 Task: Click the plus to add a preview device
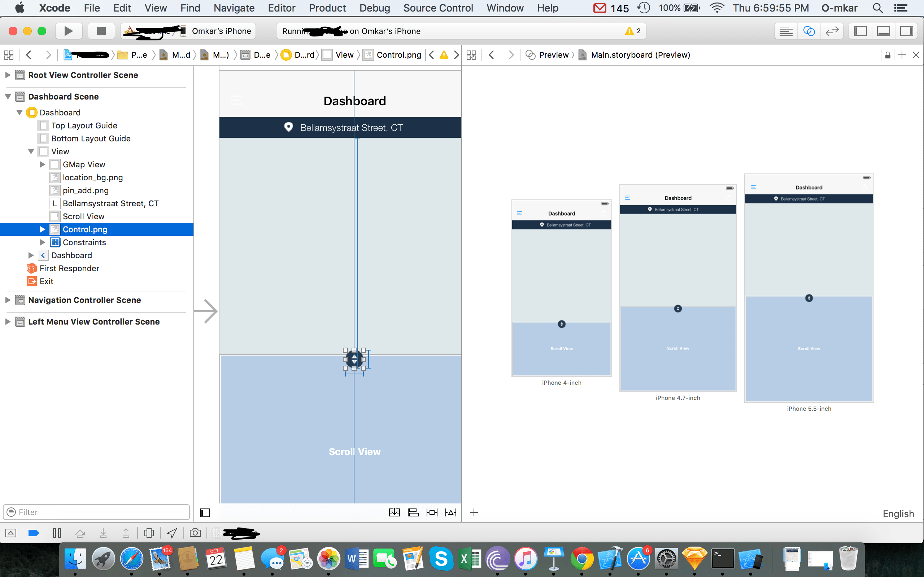pyautogui.click(x=474, y=512)
